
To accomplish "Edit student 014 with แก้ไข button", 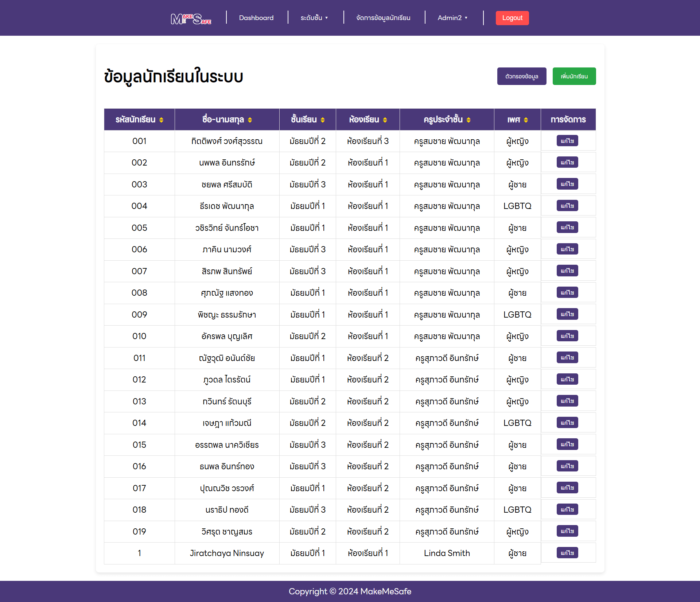I will [567, 423].
